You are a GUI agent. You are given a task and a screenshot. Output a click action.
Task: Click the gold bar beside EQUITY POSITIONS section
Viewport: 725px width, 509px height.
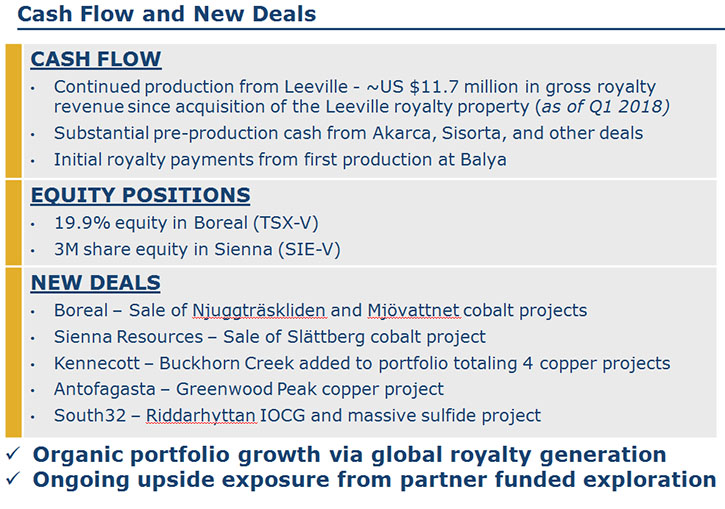pos(13,222)
